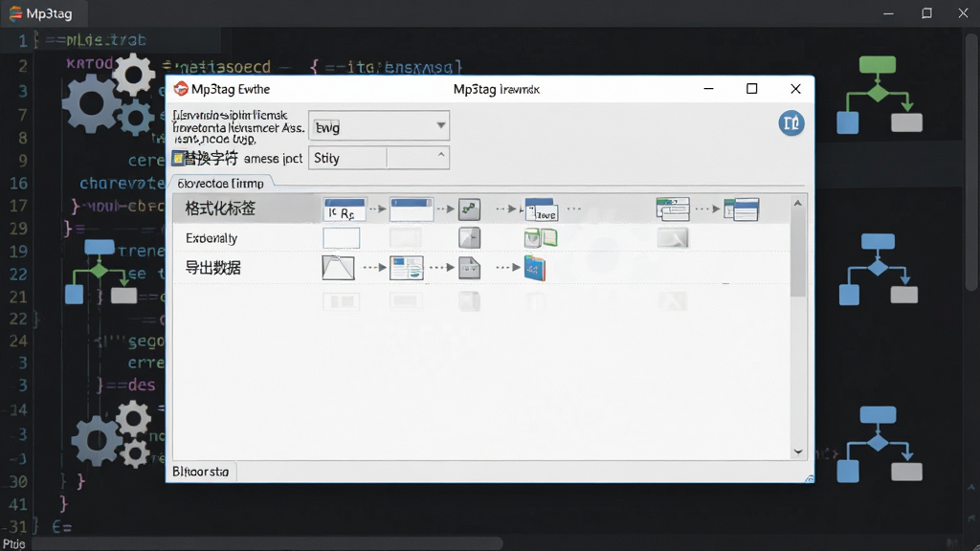Click the last table window icon in 格式化标签 row

pos(742,209)
